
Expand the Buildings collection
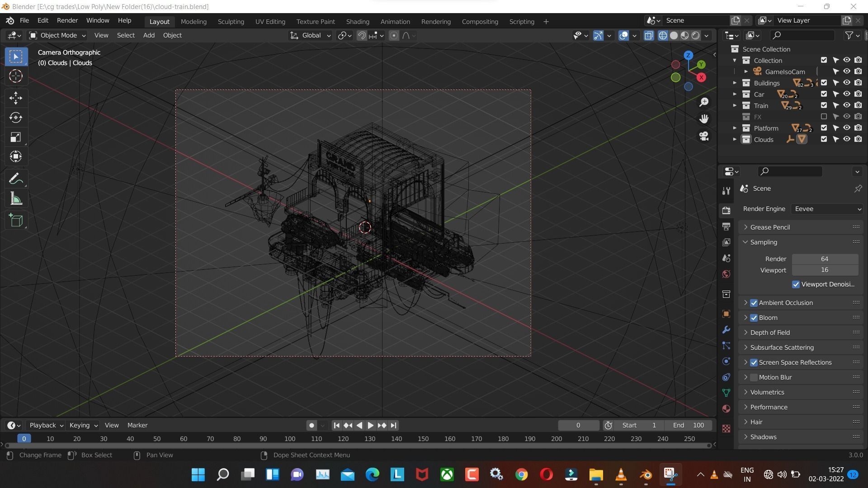click(x=735, y=83)
